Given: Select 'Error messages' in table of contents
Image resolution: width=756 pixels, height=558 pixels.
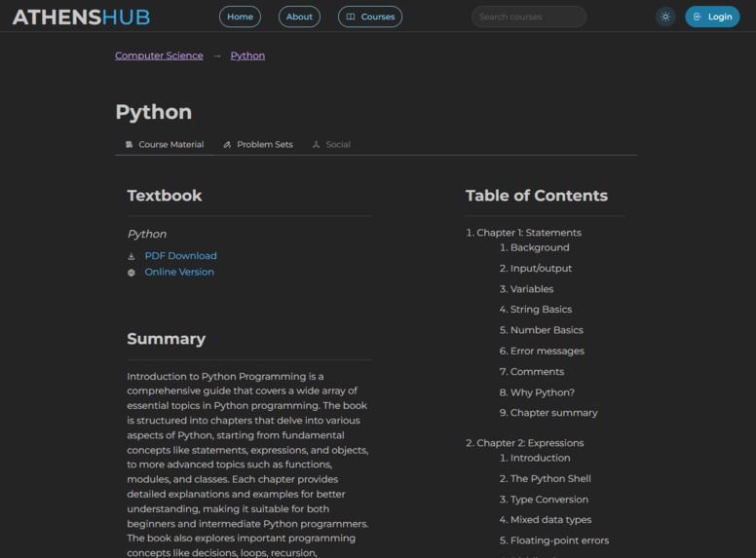Looking at the screenshot, I should tap(548, 351).
